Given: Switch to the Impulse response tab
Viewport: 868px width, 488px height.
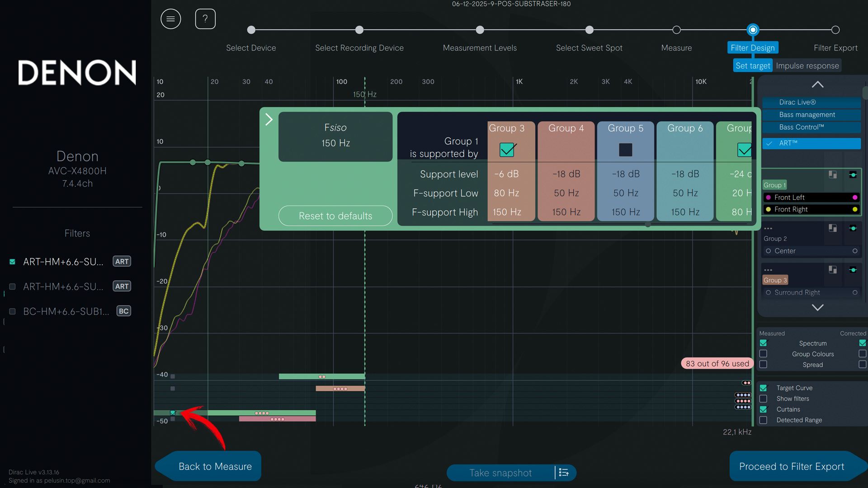Looking at the screenshot, I should point(807,66).
